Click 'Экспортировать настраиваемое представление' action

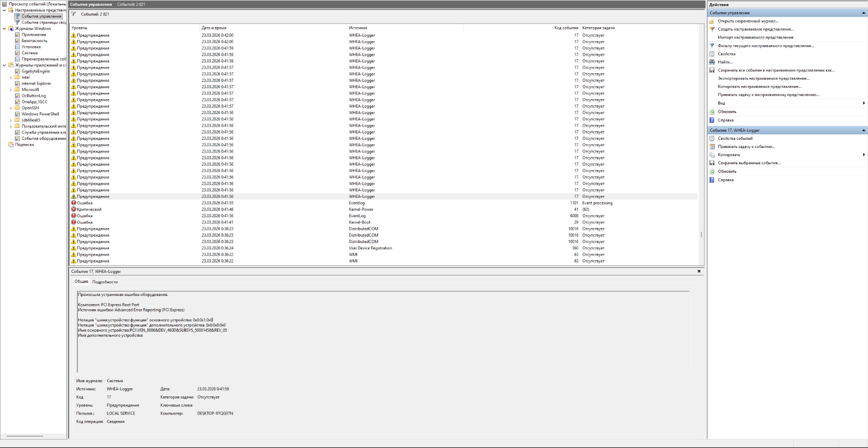[763, 78]
